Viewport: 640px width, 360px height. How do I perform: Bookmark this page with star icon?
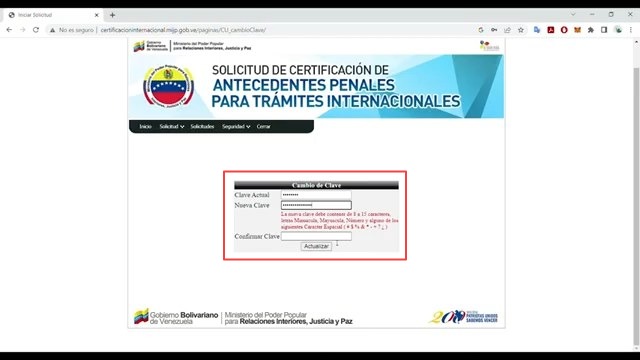(x=521, y=30)
